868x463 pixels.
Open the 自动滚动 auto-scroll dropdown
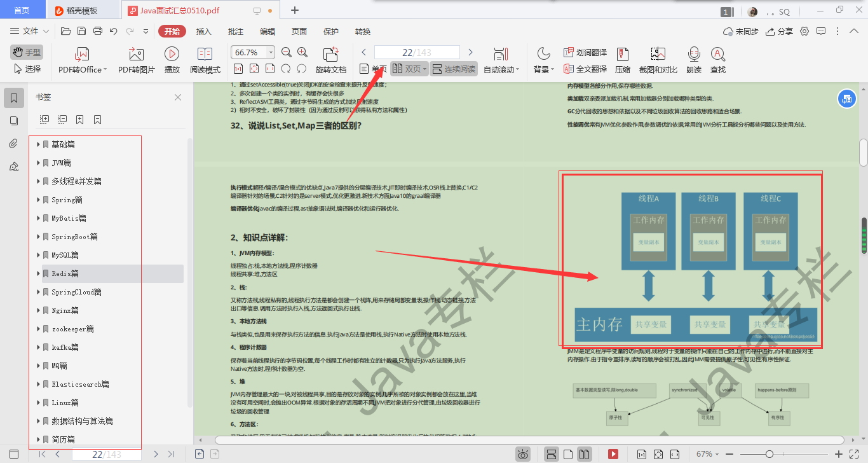click(x=502, y=68)
